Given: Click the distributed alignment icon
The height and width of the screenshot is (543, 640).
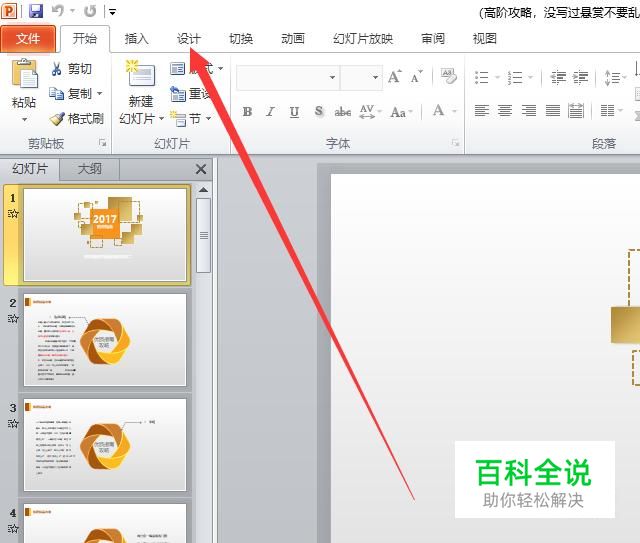Looking at the screenshot, I should point(576,111).
